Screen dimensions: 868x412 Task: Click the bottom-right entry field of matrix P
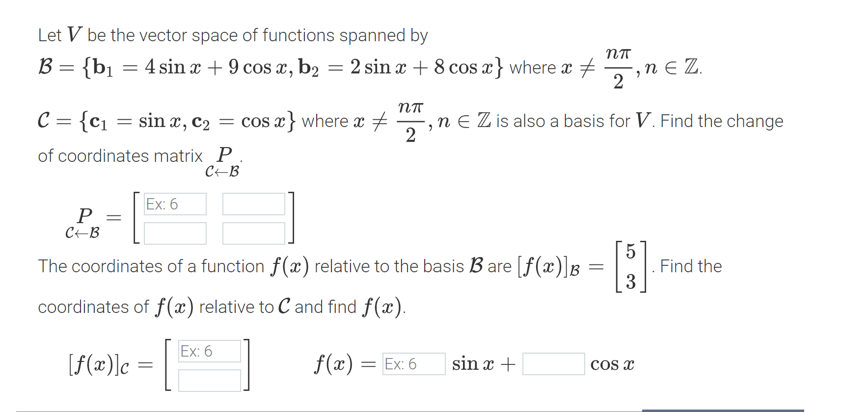coord(253,233)
